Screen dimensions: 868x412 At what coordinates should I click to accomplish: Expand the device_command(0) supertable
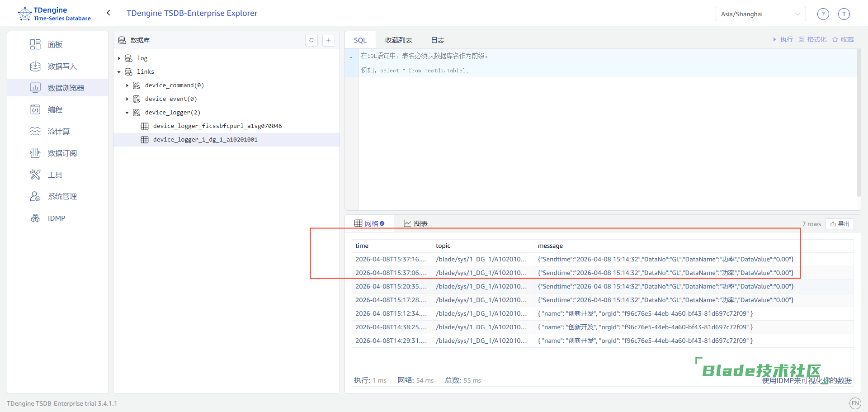[x=127, y=85]
